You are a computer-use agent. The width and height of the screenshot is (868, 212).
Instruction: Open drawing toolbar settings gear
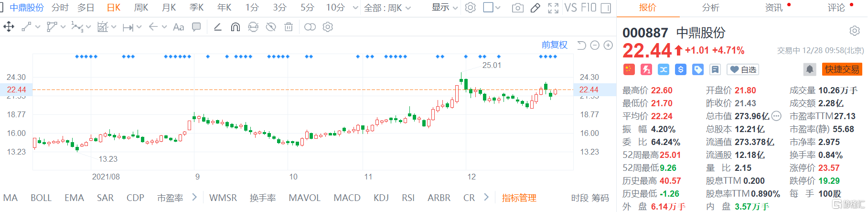(328, 27)
